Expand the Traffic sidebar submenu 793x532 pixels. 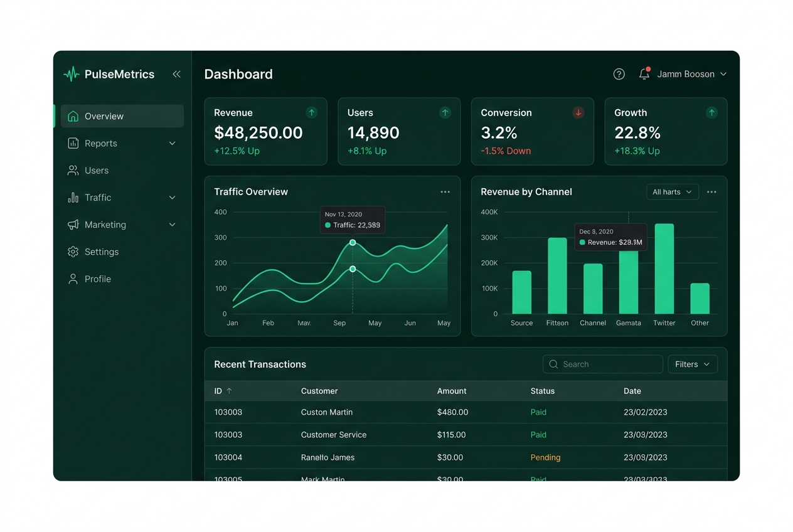click(x=172, y=198)
